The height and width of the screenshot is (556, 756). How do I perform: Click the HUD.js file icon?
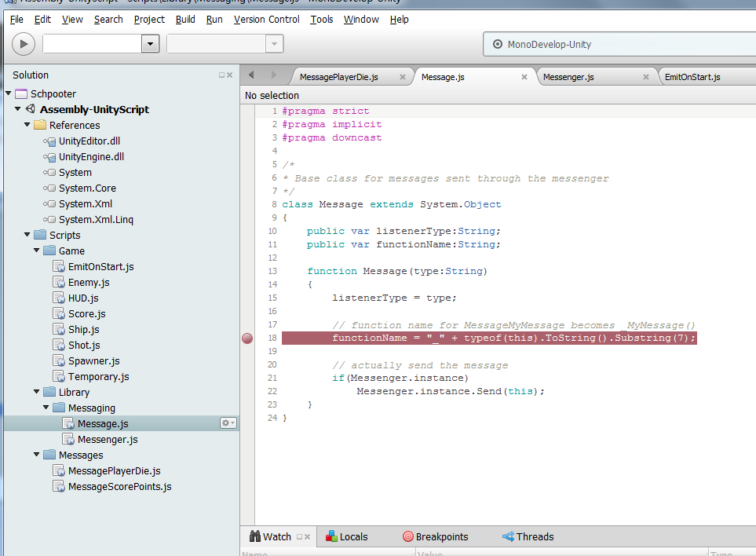[x=59, y=298]
